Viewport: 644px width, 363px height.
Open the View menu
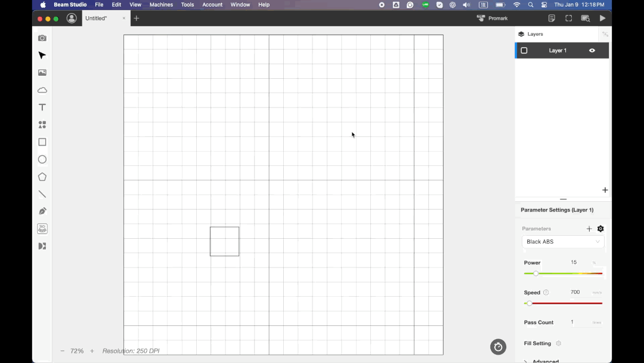pyautogui.click(x=135, y=5)
